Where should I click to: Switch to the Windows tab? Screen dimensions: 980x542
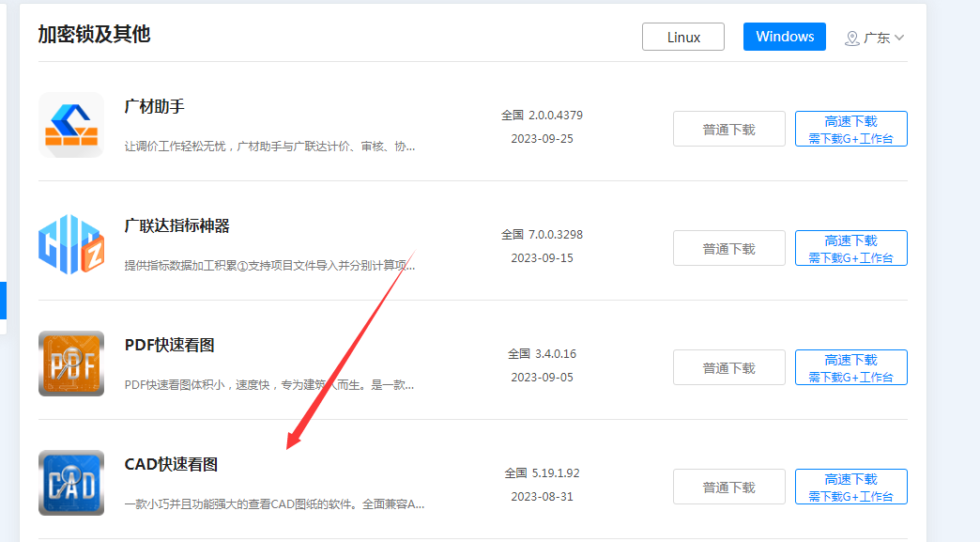click(x=785, y=37)
